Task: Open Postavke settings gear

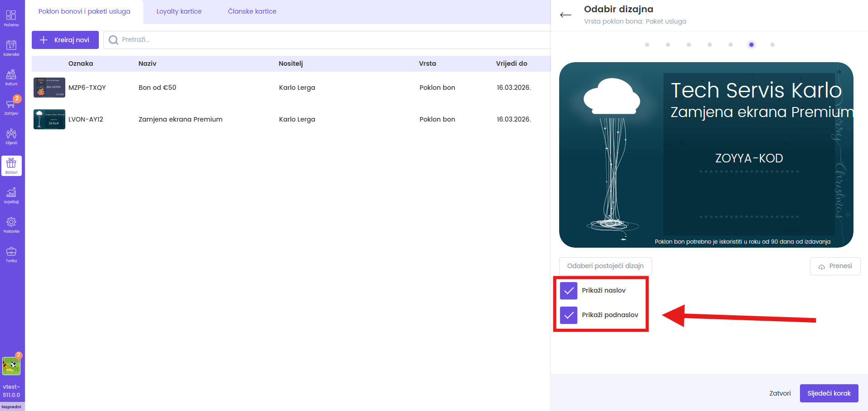Action: [x=11, y=225]
